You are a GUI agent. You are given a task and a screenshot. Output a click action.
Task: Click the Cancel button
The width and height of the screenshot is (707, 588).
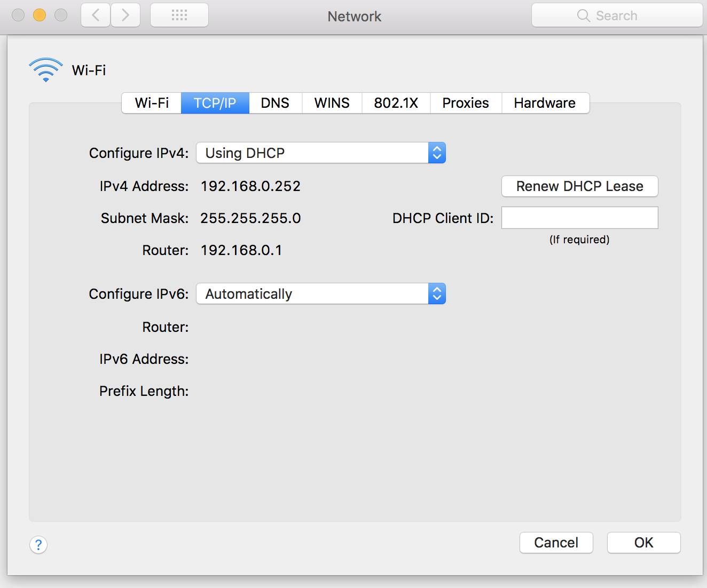556,543
